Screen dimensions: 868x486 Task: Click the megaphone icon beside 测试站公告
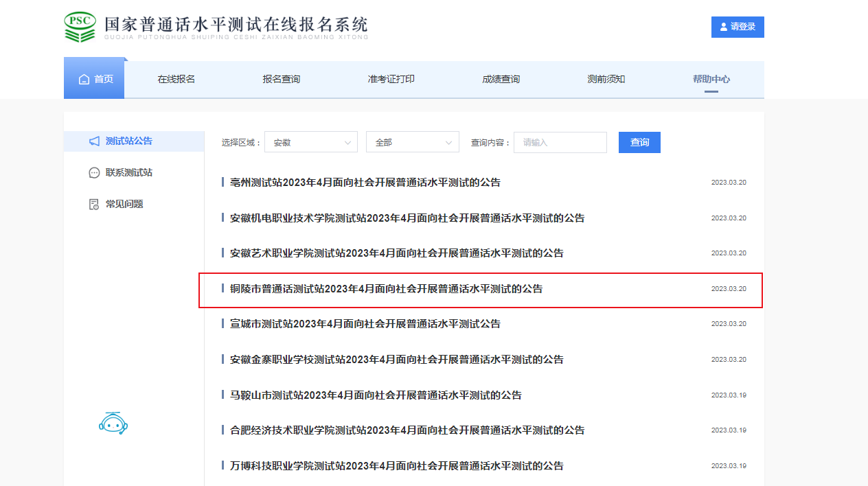pos(94,141)
